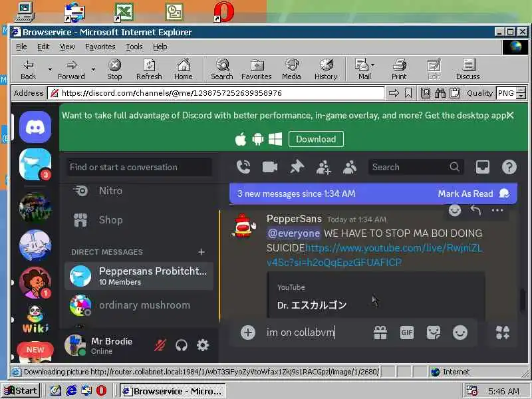532x399 pixels.
Task: Open the File menu
Action: 21,47
